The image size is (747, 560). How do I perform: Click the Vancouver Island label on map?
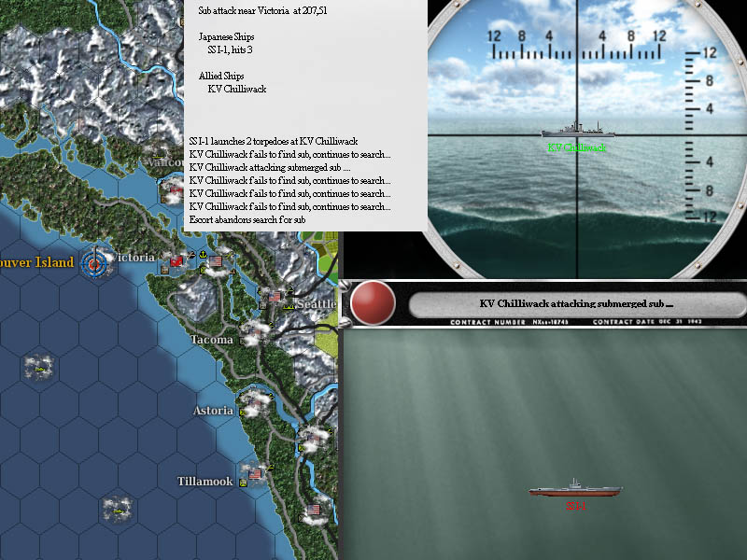37,262
